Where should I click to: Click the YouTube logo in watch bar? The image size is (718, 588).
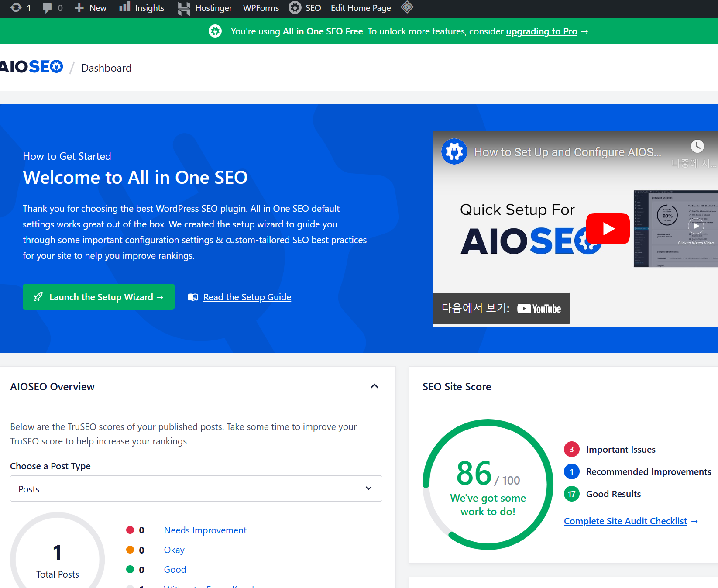(539, 309)
